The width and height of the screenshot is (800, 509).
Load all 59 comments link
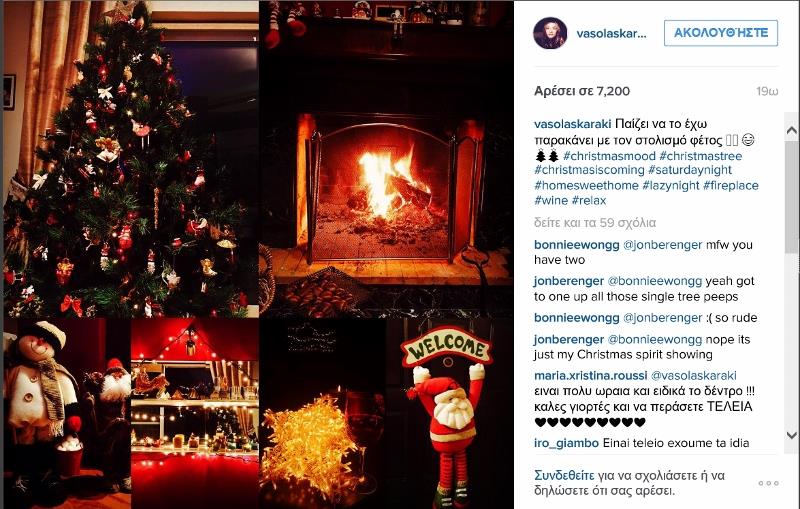595,223
